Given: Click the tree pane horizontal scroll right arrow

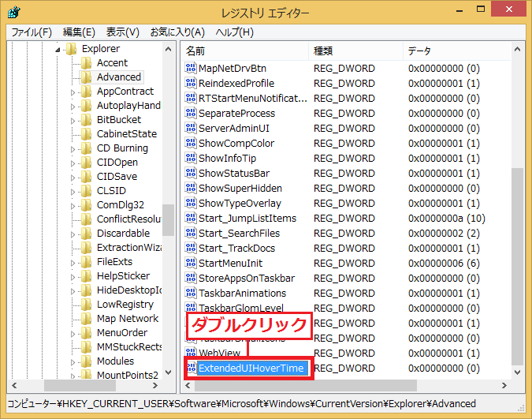Looking at the screenshot, I should (155, 385).
